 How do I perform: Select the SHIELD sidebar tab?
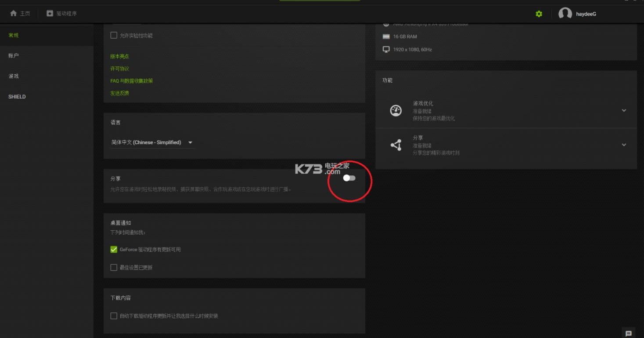click(47, 97)
